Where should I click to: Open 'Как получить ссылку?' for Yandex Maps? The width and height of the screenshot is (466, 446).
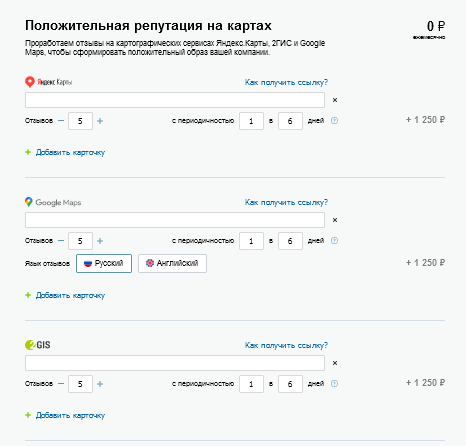coord(286,82)
